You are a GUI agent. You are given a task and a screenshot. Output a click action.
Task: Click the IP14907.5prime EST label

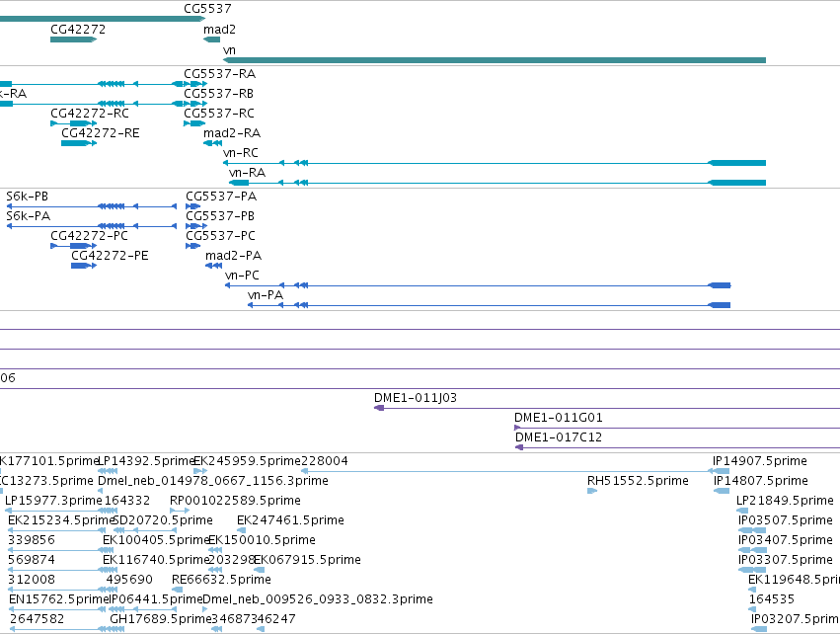click(x=760, y=461)
